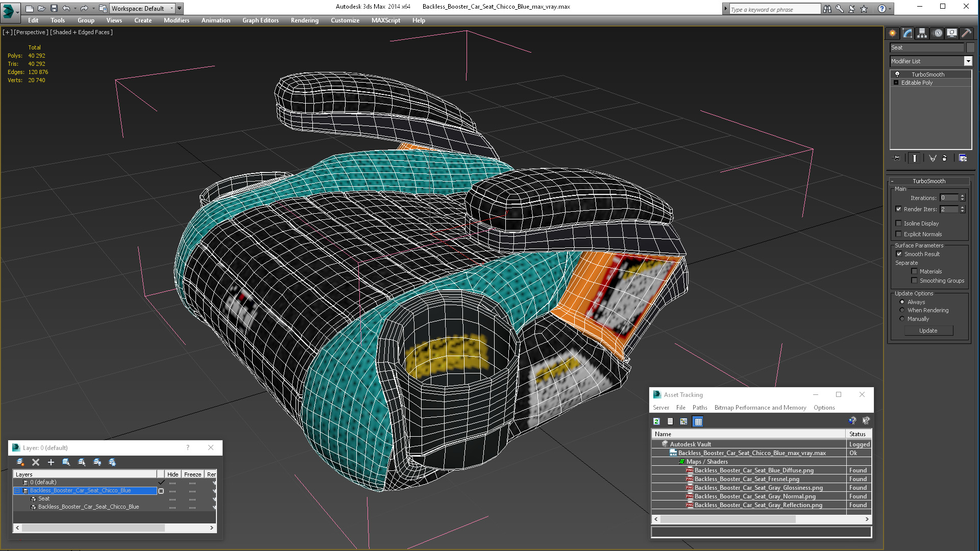Click Remove Modifier trash icon
The image size is (980, 551).
point(944,158)
